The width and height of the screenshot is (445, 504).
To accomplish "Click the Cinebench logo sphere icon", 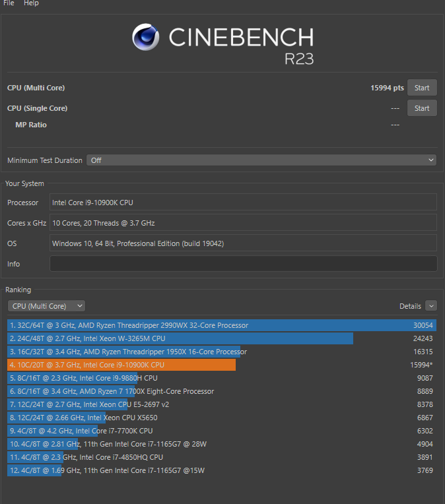I will click(145, 37).
